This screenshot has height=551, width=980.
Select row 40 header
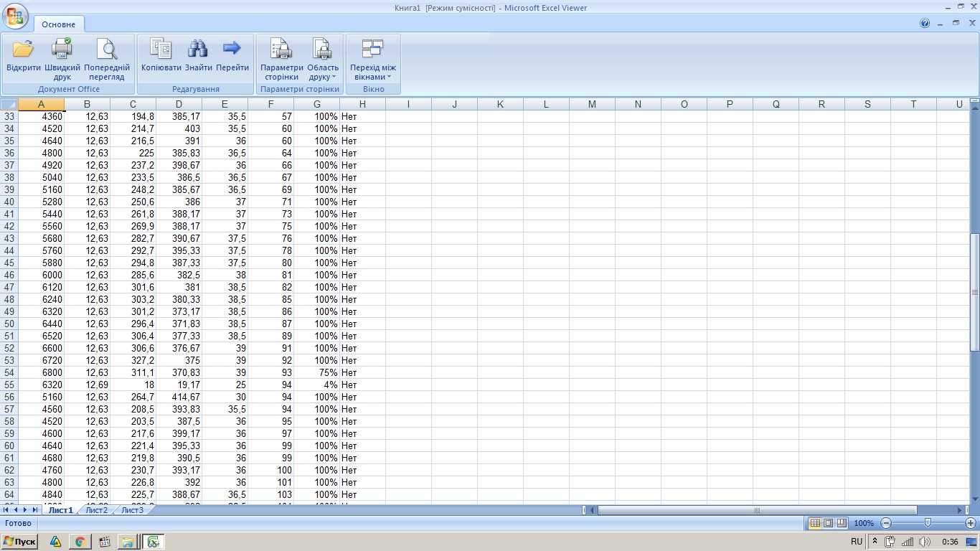pyautogui.click(x=9, y=202)
